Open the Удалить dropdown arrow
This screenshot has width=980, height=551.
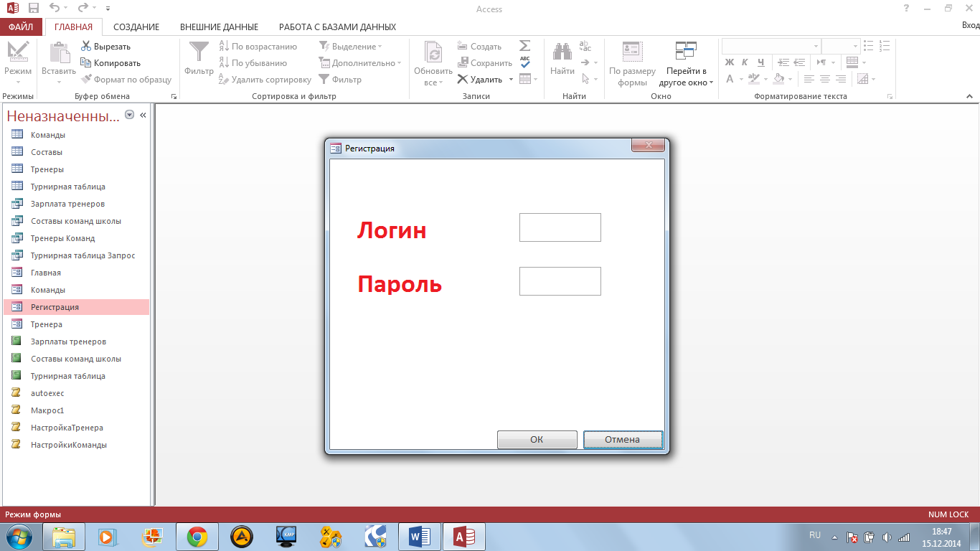click(511, 79)
